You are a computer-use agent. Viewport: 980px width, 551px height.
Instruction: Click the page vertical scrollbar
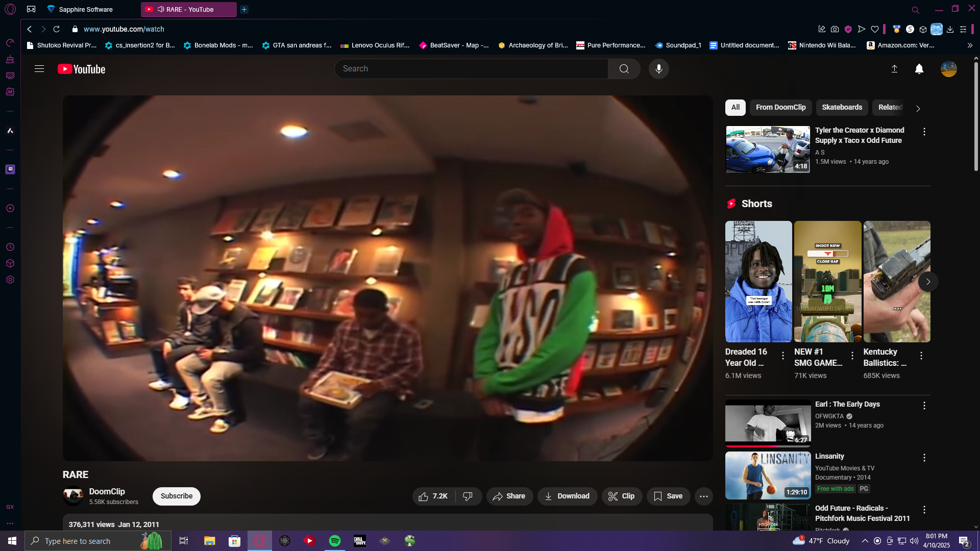[976, 117]
